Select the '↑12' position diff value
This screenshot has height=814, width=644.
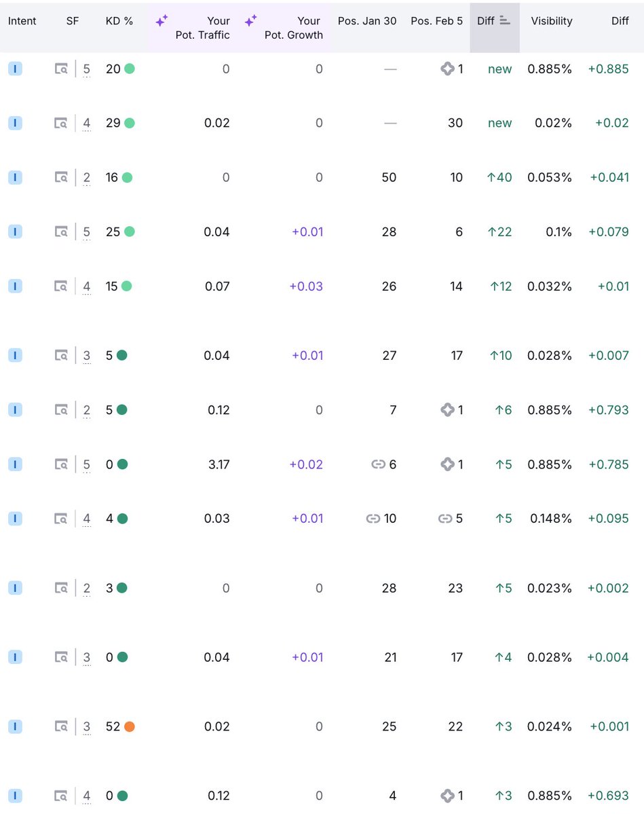501,286
